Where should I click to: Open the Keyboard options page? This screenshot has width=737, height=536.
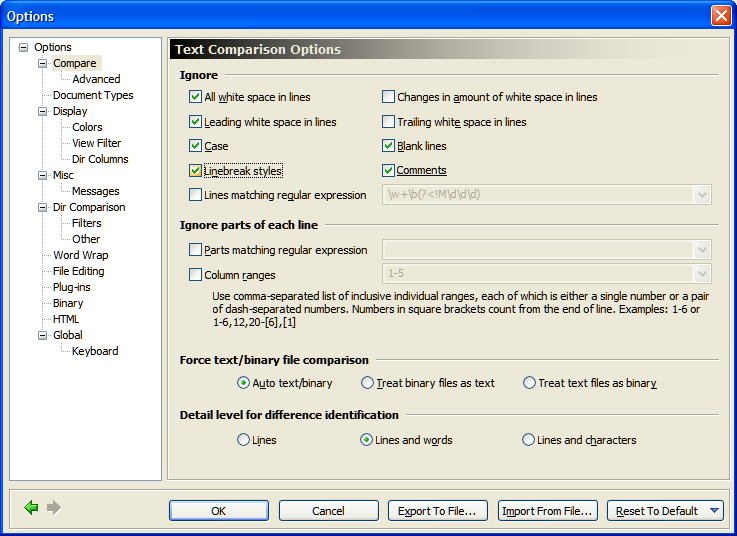tap(95, 351)
